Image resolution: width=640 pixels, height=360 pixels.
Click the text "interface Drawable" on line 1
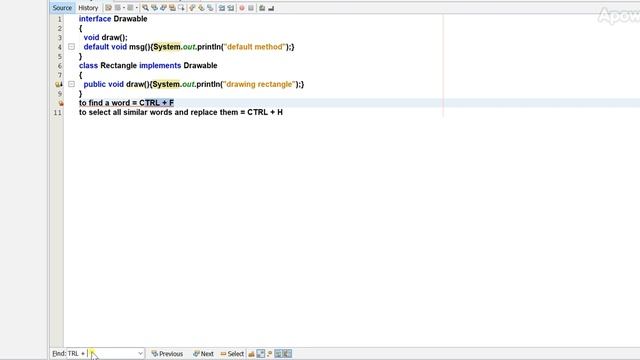point(113,19)
